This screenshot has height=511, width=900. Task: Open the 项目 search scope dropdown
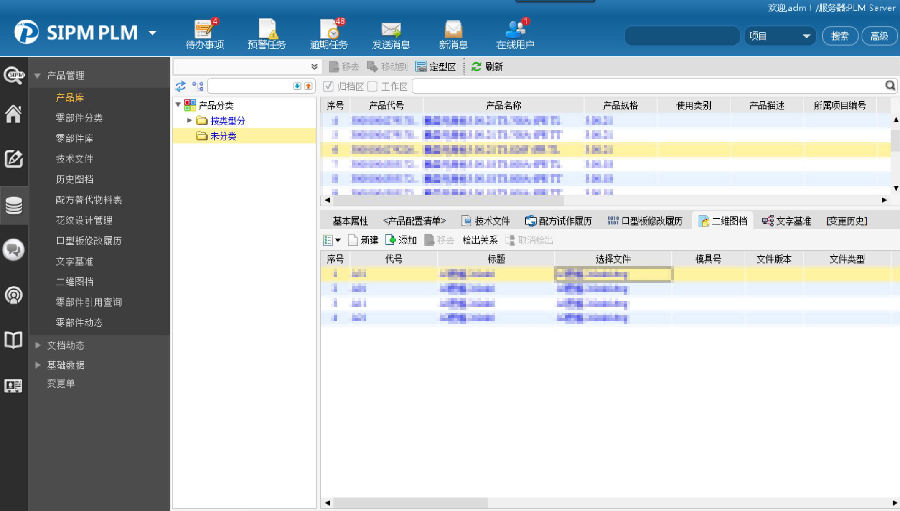(780, 36)
